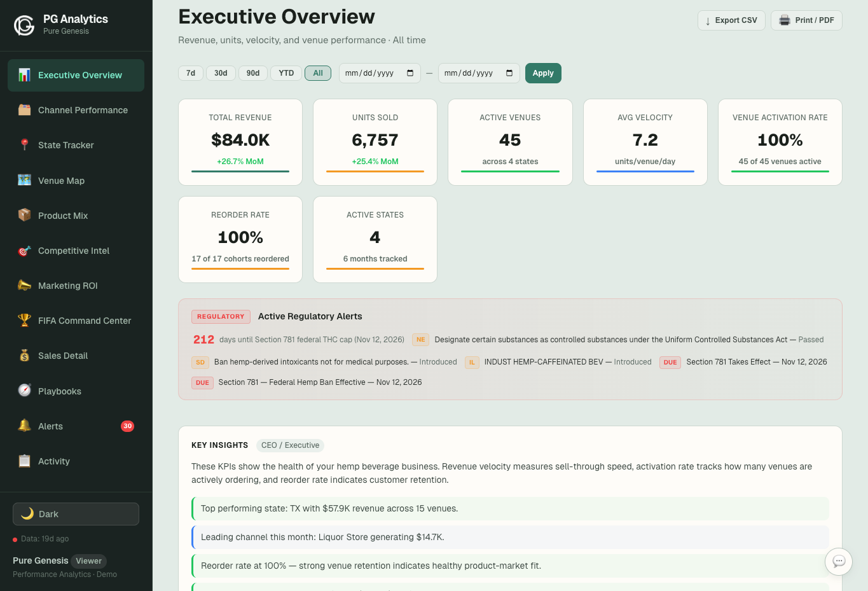The height and width of the screenshot is (591, 868).
Task: Select the FIFA Command Center trophy icon
Action: [x=23, y=320]
